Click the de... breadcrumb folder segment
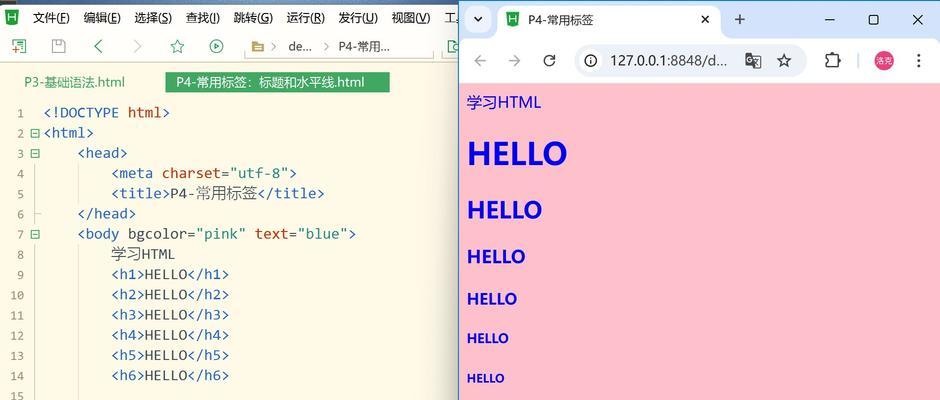This screenshot has height=400, width=940. coord(300,46)
